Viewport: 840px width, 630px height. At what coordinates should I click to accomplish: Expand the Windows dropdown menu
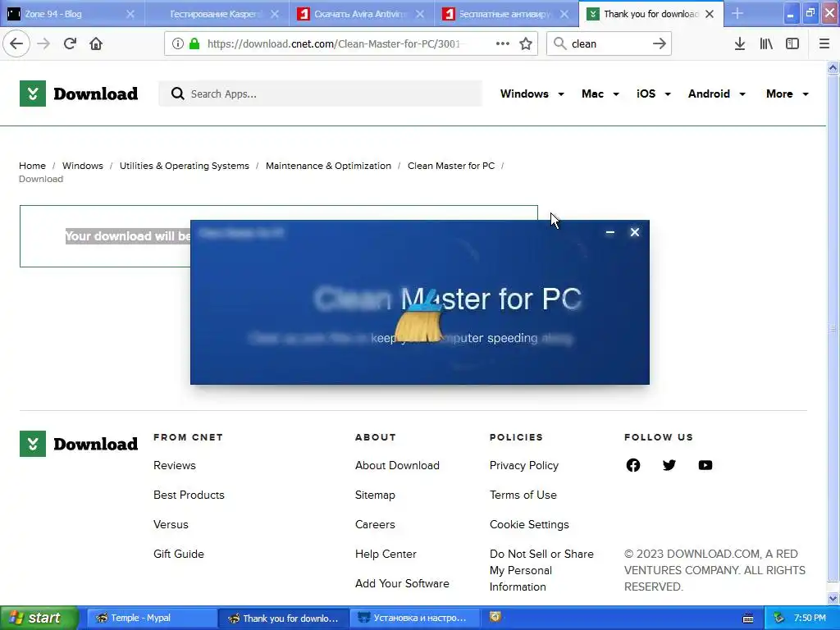click(532, 94)
